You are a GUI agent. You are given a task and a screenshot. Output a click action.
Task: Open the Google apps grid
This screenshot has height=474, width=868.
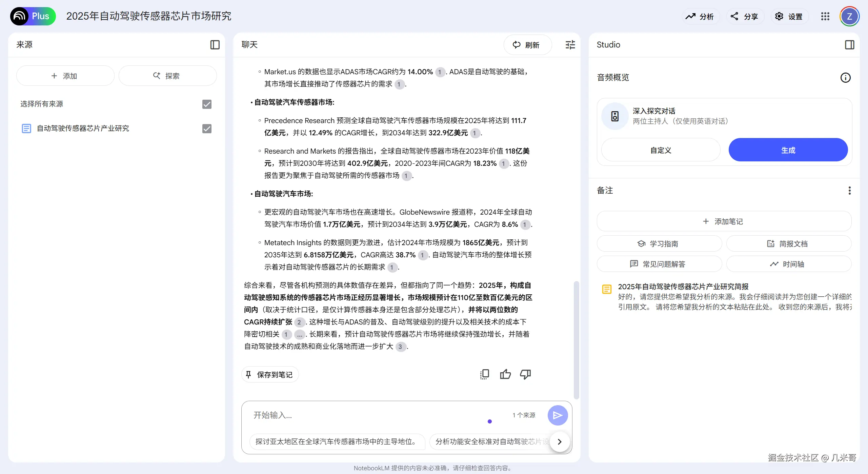click(825, 16)
